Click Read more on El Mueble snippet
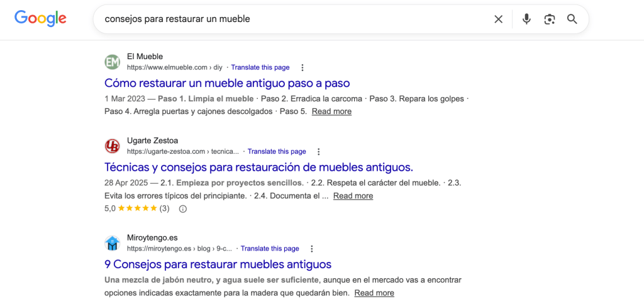The image size is (644, 301). (331, 111)
